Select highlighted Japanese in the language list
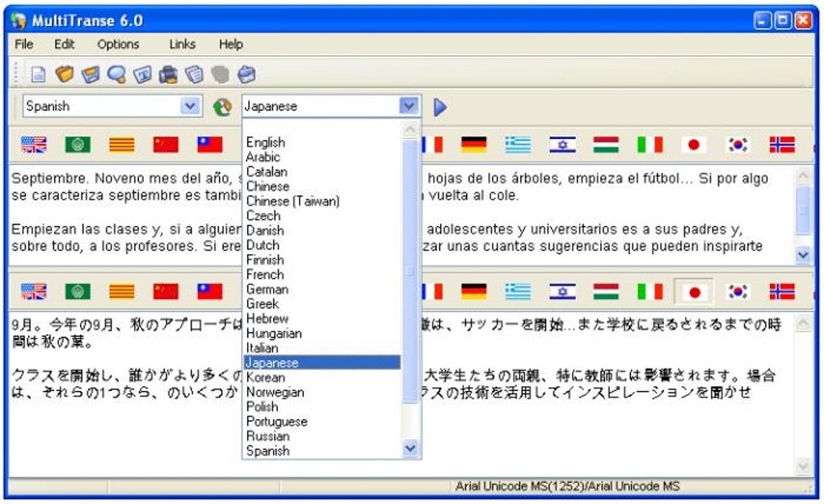Viewport: 824px width, 504px height. point(322,363)
